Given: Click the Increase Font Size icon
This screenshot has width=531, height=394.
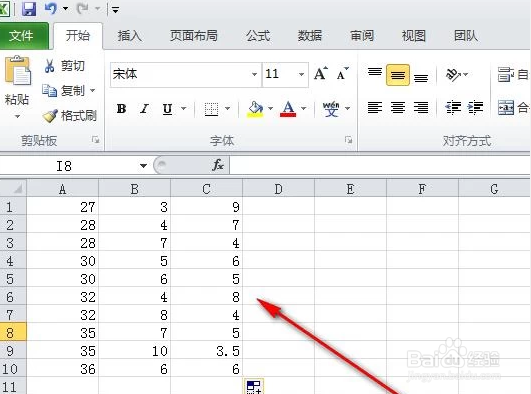Looking at the screenshot, I should 321,74.
